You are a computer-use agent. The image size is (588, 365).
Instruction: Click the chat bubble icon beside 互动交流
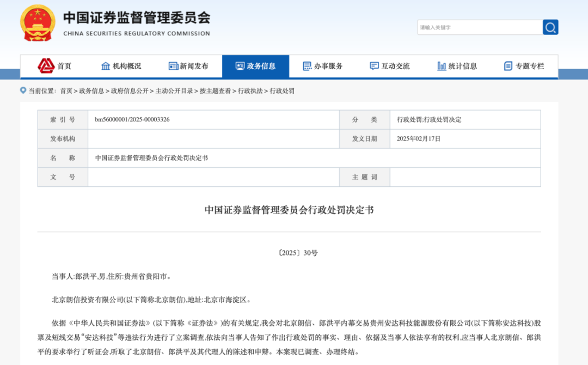coord(374,66)
